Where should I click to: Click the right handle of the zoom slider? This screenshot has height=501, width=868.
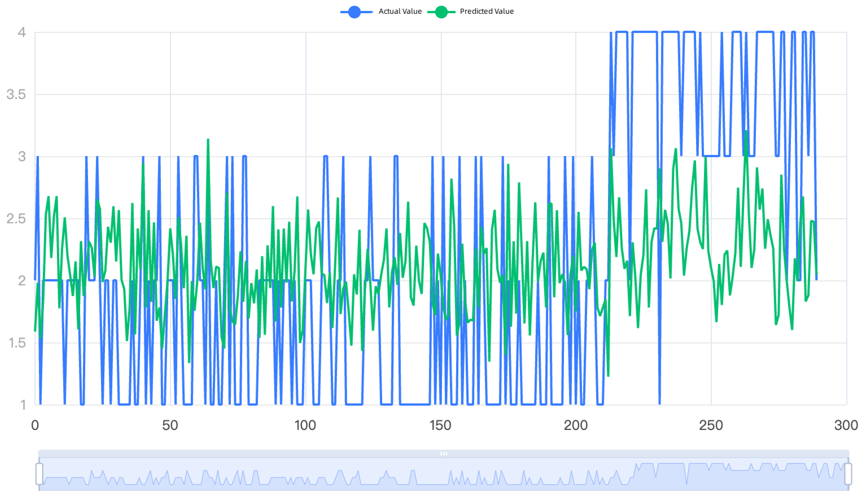[848, 474]
